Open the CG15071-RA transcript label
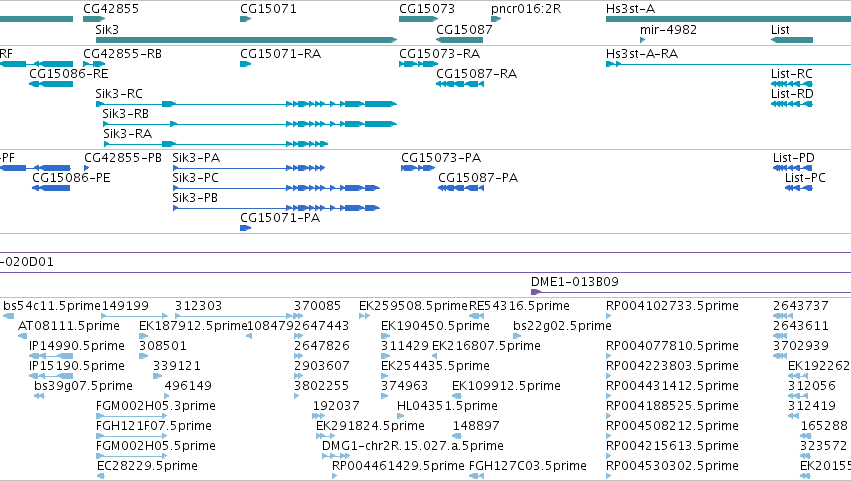The height and width of the screenshot is (481, 851). pos(281,54)
